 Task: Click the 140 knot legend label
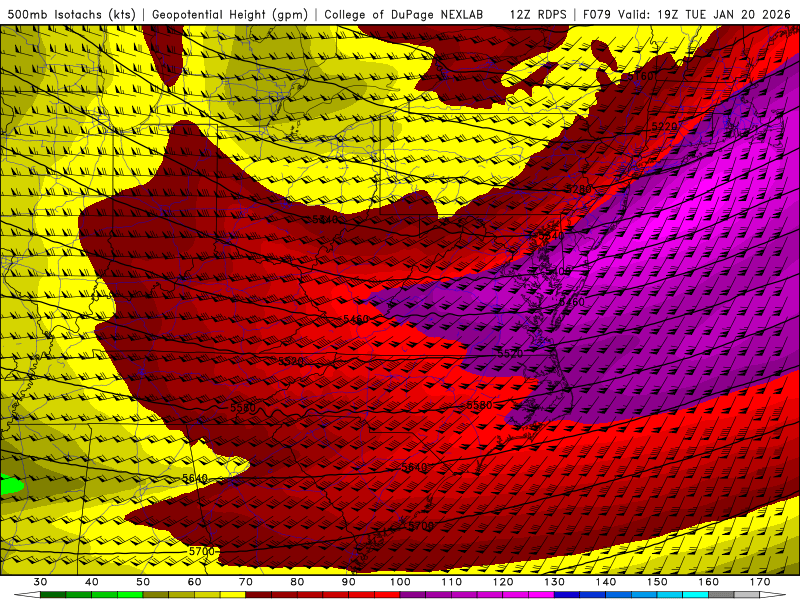click(606, 582)
